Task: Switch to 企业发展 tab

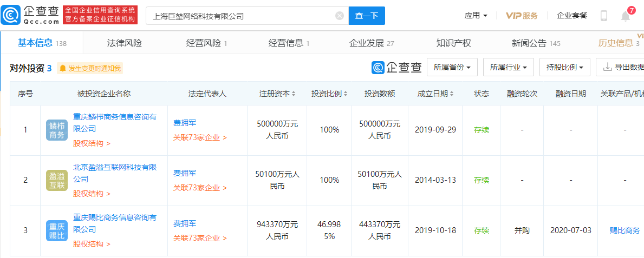Action: coord(372,43)
